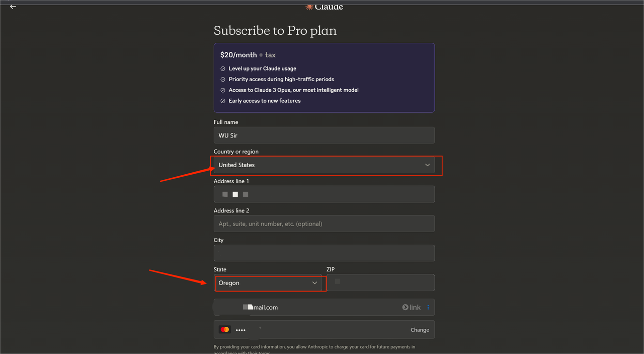The image size is (644, 354).
Task: Click the chevron in the Oregon selector
Action: point(314,283)
